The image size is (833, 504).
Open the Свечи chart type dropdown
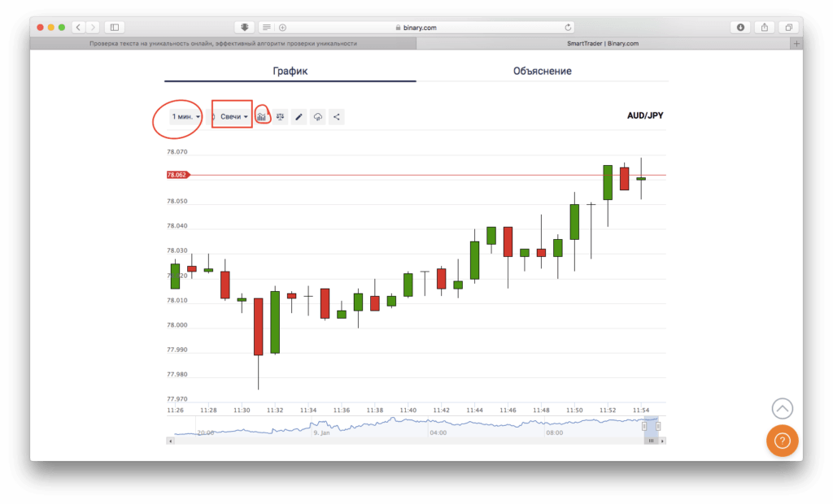pos(233,117)
